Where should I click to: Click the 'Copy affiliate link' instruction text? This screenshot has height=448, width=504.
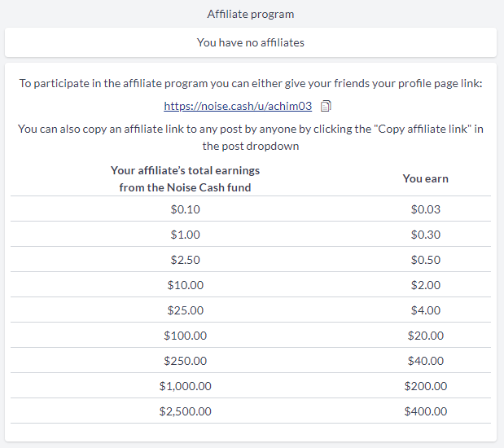coord(251,138)
